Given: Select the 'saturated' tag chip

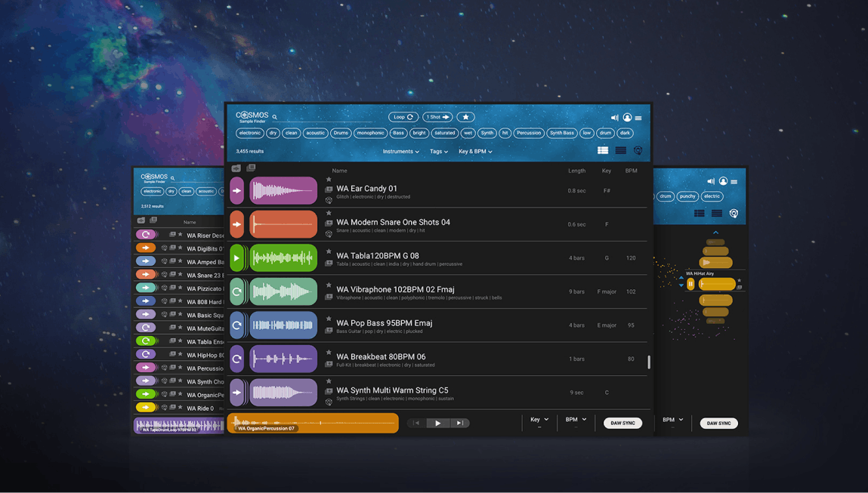Looking at the screenshot, I should coord(444,133).
